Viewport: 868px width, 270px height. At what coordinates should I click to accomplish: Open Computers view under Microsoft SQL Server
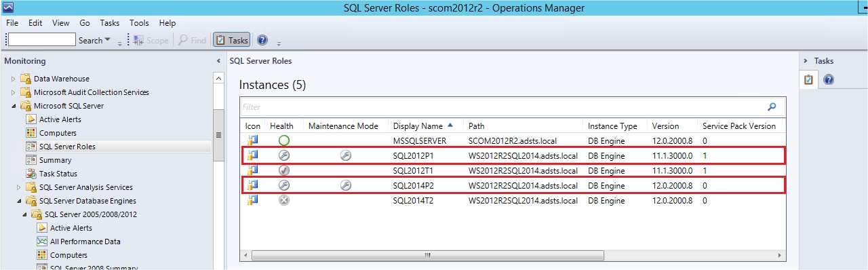58,133
